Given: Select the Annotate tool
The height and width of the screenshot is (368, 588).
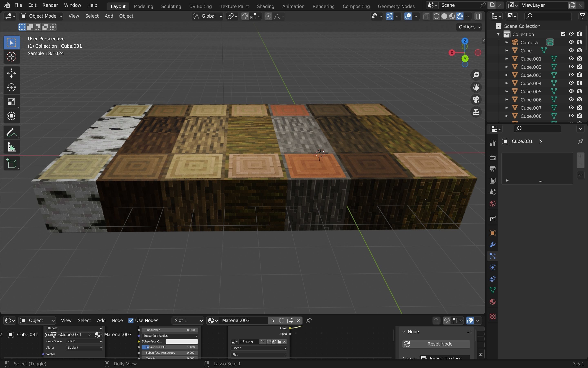Looking at the screenshot, I should point(11,133).
